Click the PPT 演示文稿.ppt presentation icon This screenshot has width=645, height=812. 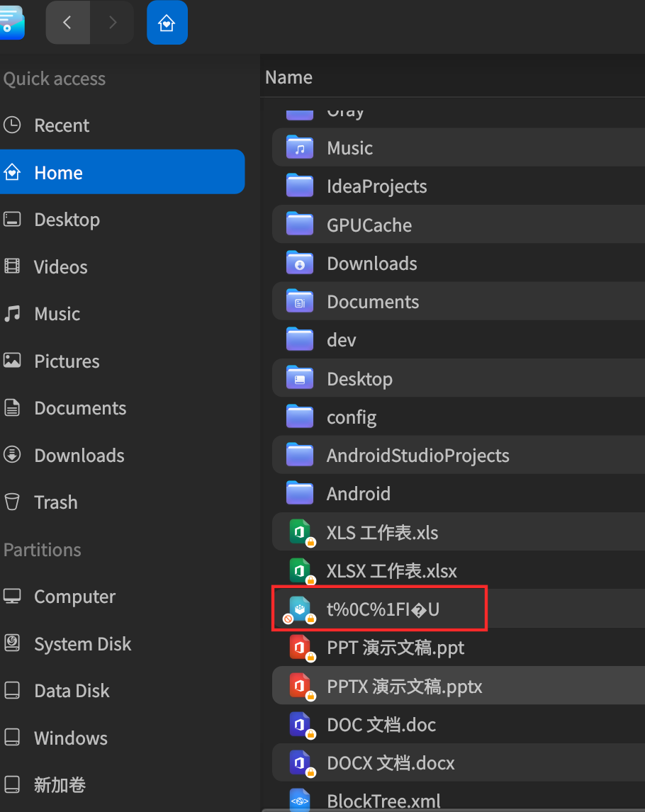301,648
